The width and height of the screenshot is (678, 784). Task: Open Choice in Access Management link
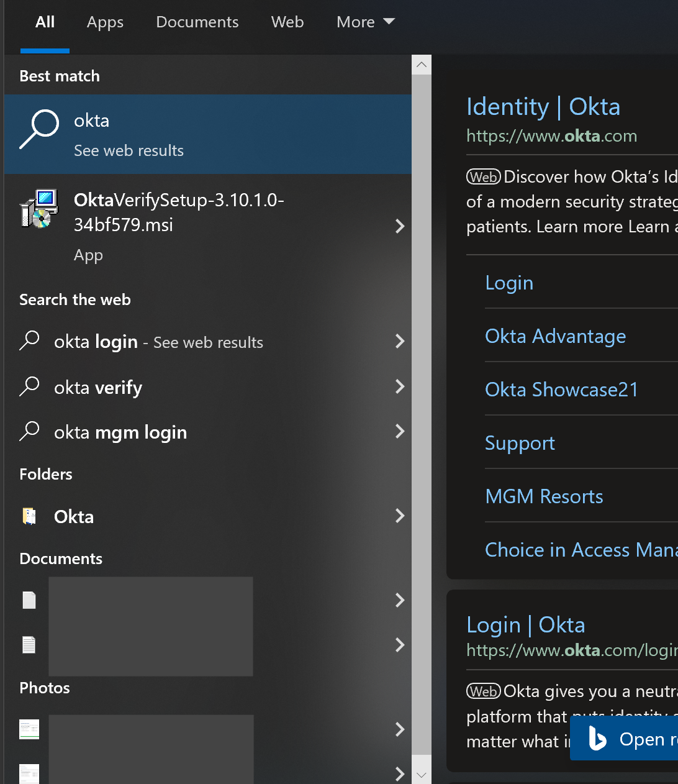tap(581, 550)
